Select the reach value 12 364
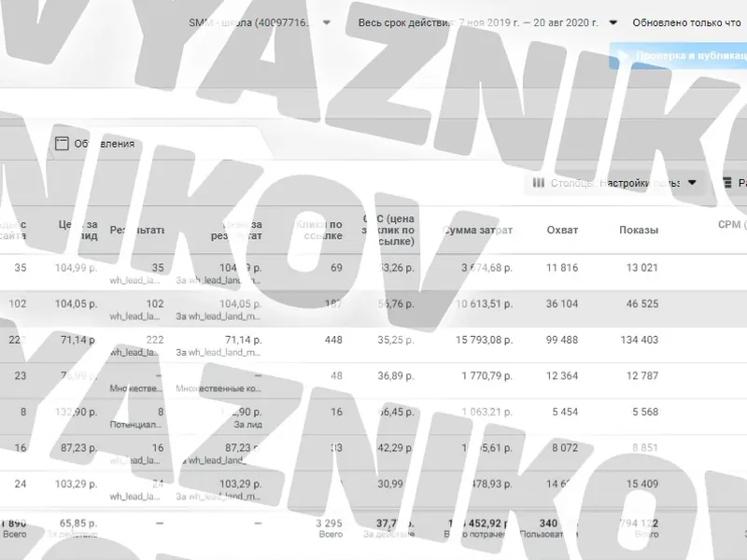This screenshot has width=747, height=560. tap(562, 376)
